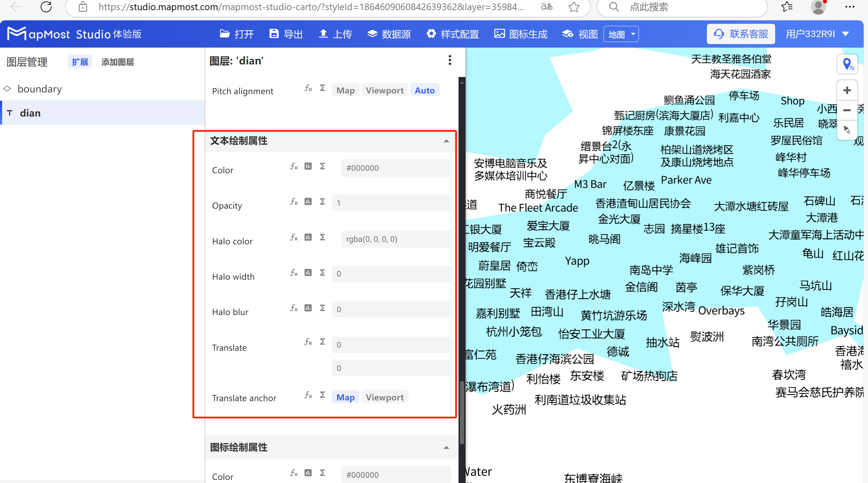Click the zoom-in control on the map
This screenshot has height=483, width=868.
tap(847, 90)
